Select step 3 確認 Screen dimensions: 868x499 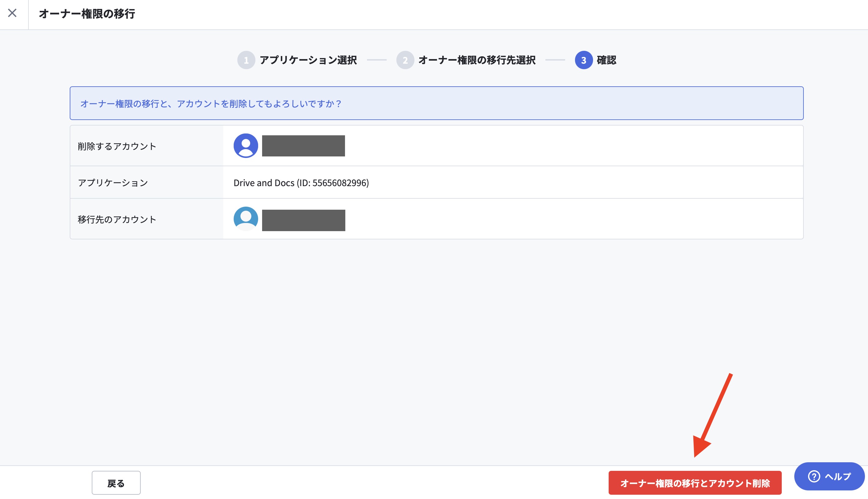(x=596, y=60)
